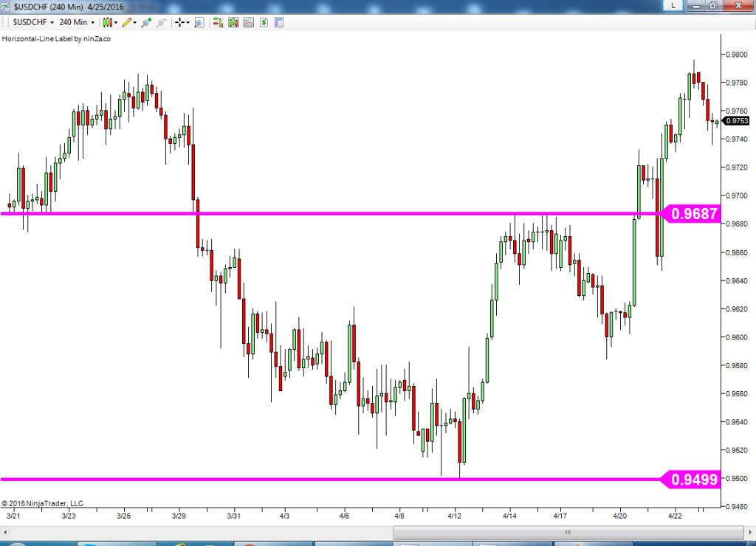Image resolution: width=756 pixels, height=546 pixels.
Task: Click the 4/3 date axis label
Action: pos(284,516)
